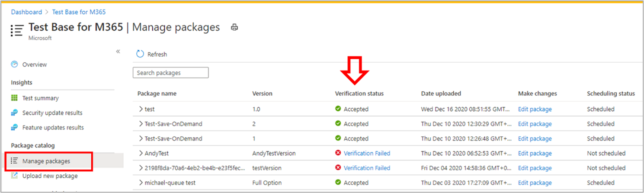Open Feature updates results
Image resolution: width=644 pixels, height=193 pixels.
click(53, 128)
